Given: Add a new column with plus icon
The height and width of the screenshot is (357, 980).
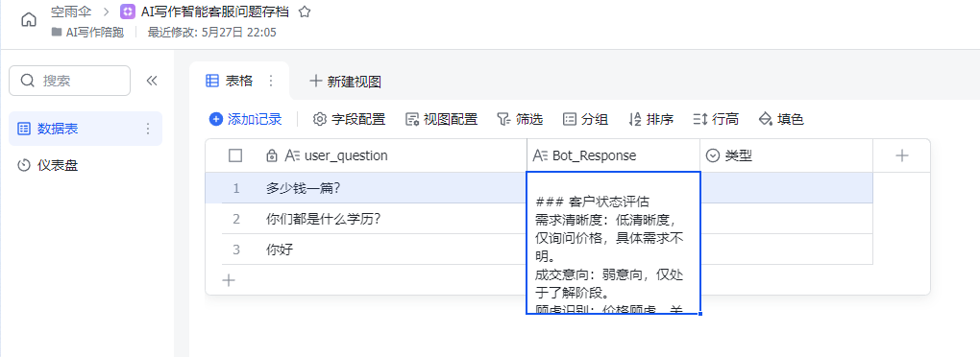Looking at the screenshot, I should point(901,156).
